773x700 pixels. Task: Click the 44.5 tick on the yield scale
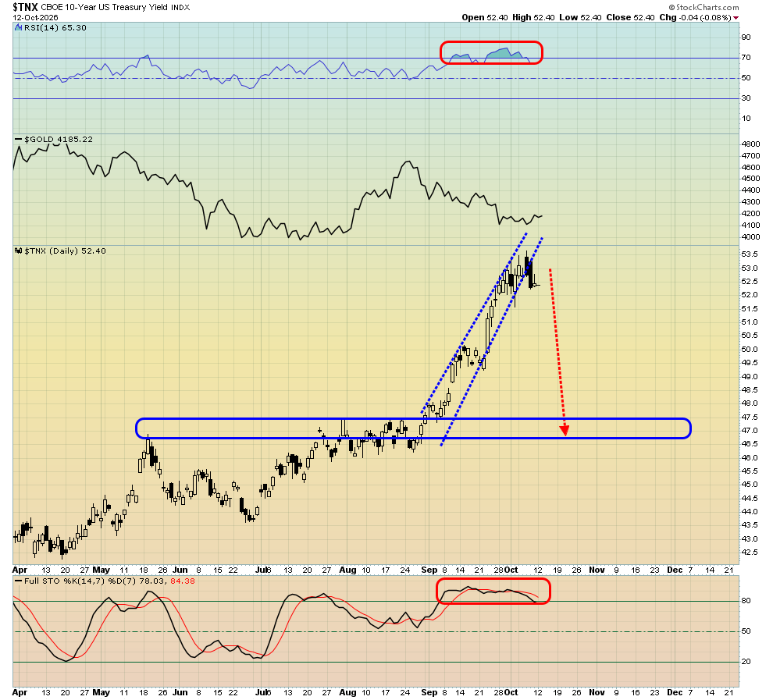click(750, 498)
